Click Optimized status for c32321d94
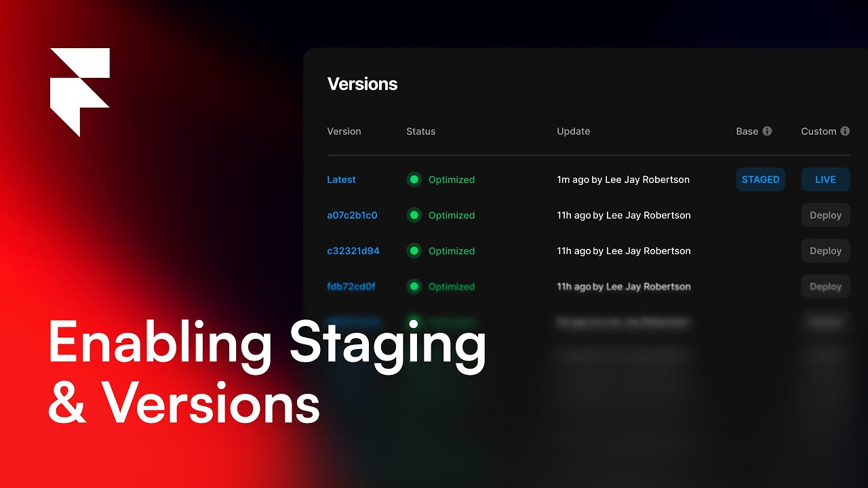868x488 pixels. [x=452, y=251]
